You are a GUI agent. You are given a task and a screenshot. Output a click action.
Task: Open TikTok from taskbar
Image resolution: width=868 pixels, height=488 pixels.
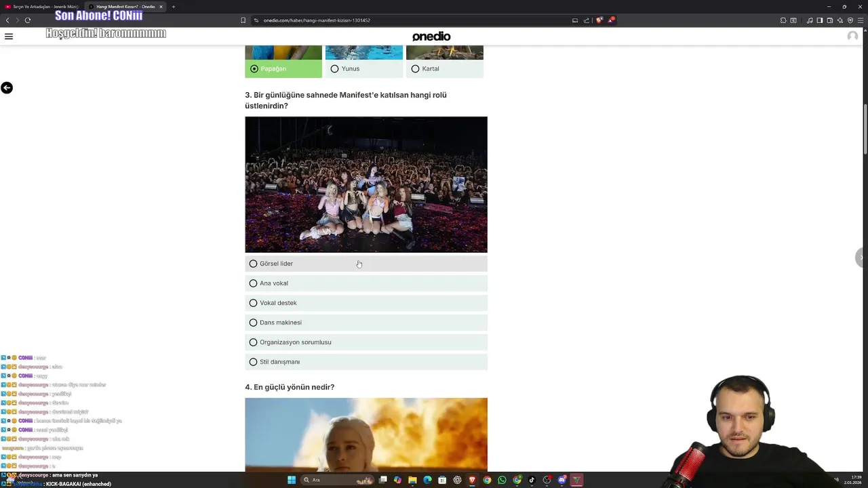532,480
